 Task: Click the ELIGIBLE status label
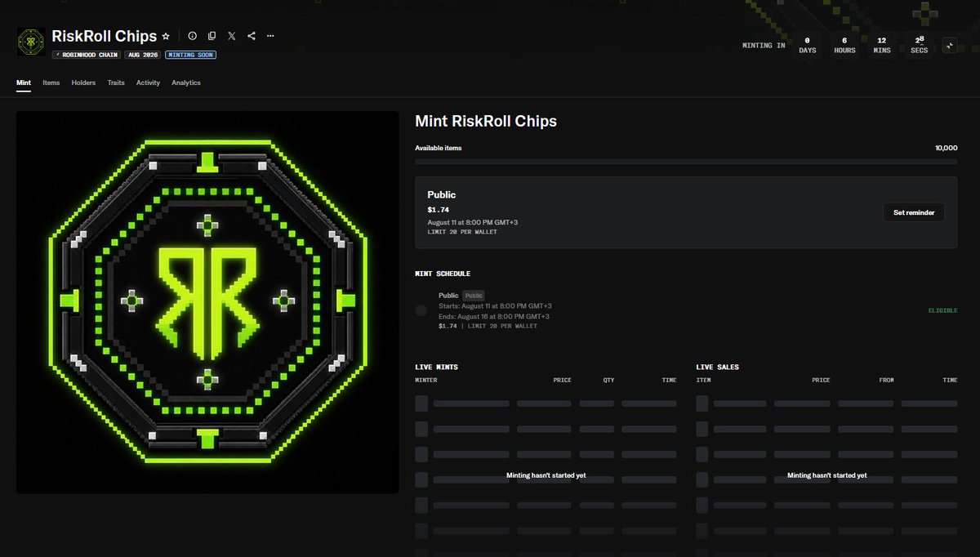tap(942, 310)
